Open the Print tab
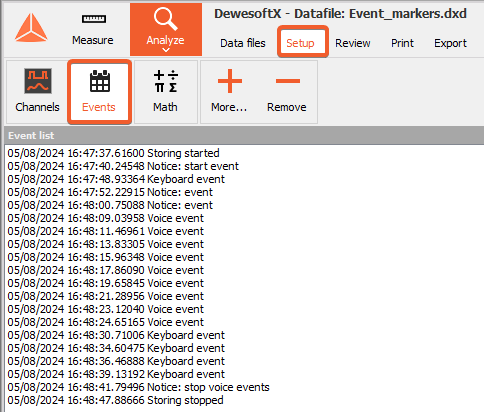 (402, 43)
